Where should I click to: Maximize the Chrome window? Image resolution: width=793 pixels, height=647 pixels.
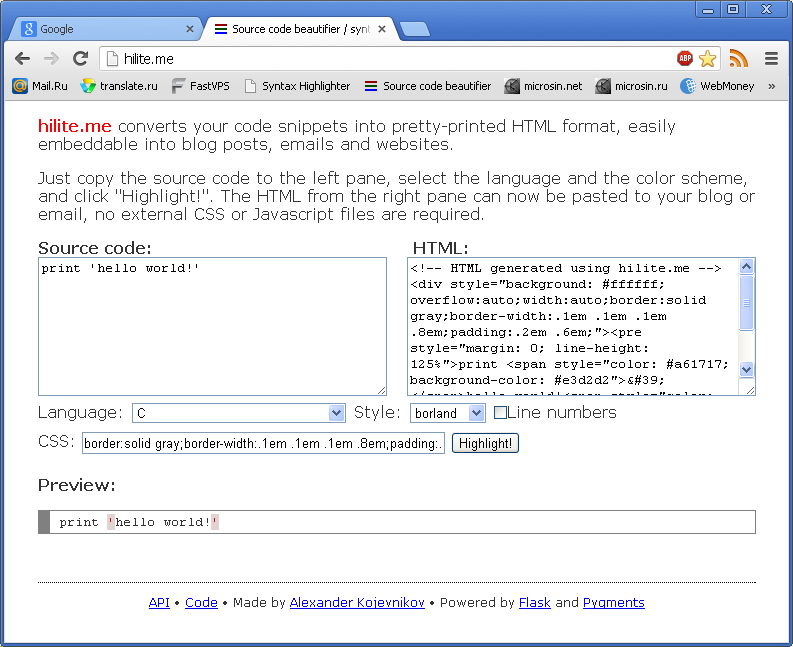[733, 10]
